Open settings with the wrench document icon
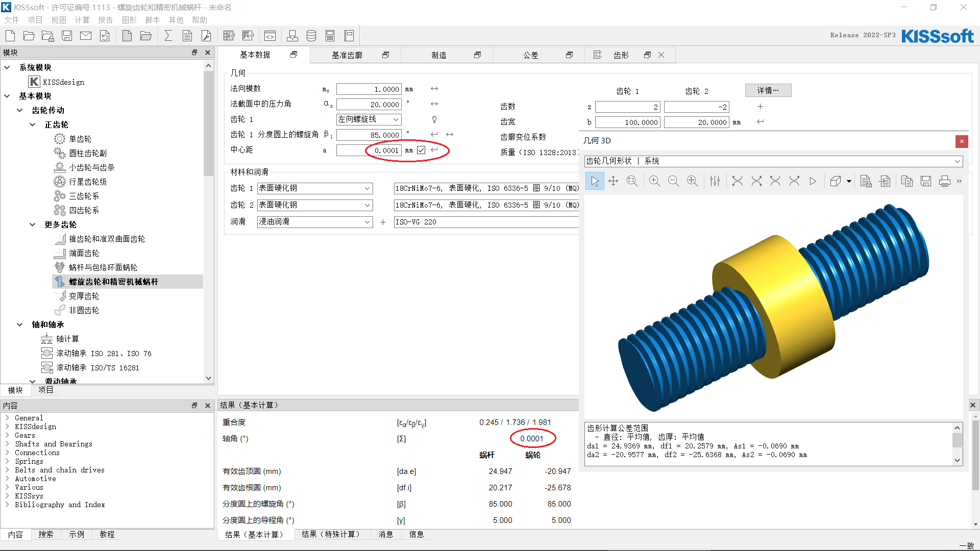This screenshot has width=980, height=551. [x=206, y=36]
